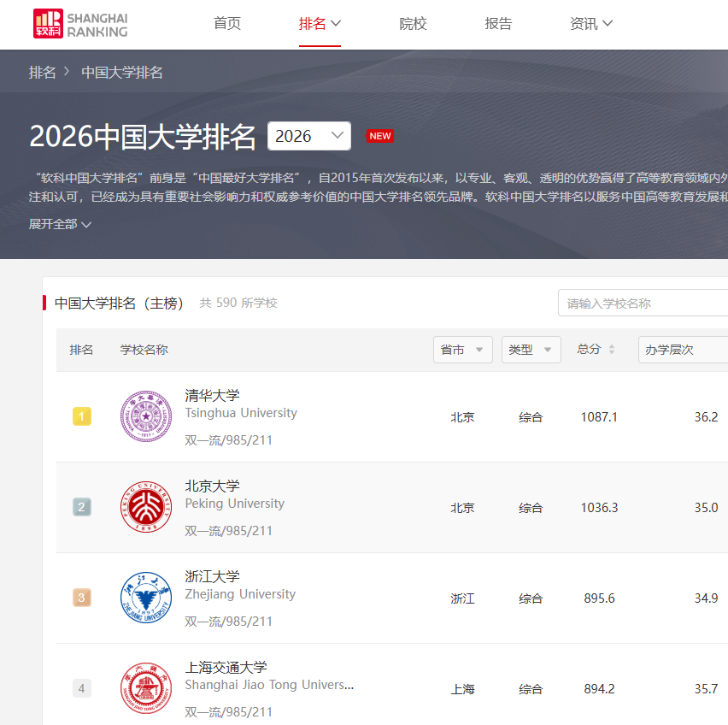The height and width of the screenshot is (725, 728).
Task: Click 双一流/985/211 tag under 北京大学
Action: [228, 530]
